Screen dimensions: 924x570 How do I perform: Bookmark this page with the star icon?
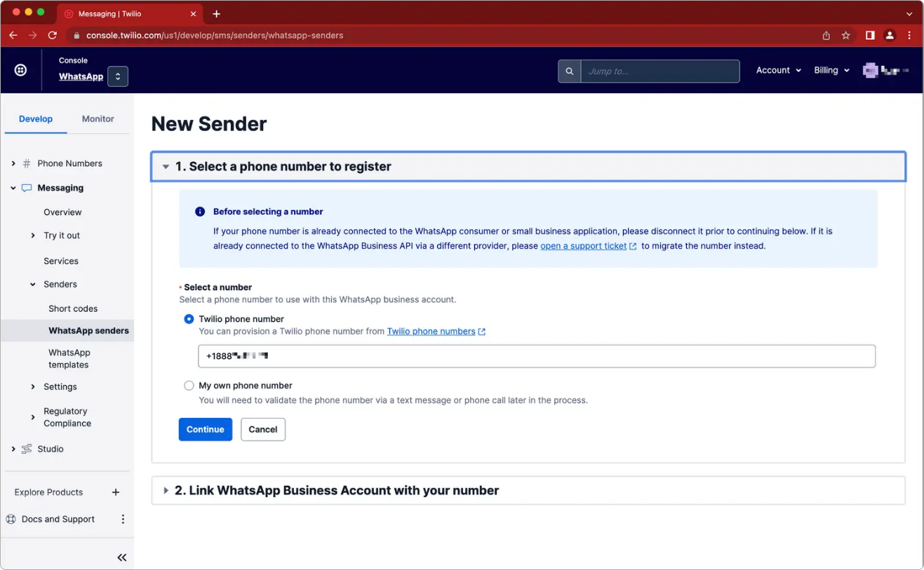coord(846,35)
